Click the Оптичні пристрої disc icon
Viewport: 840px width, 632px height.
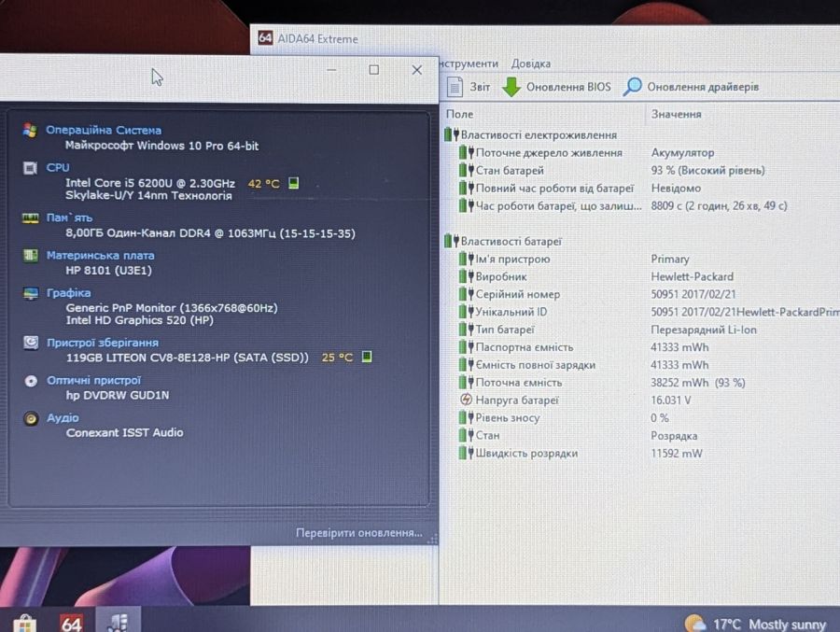(x=31, y=381)
